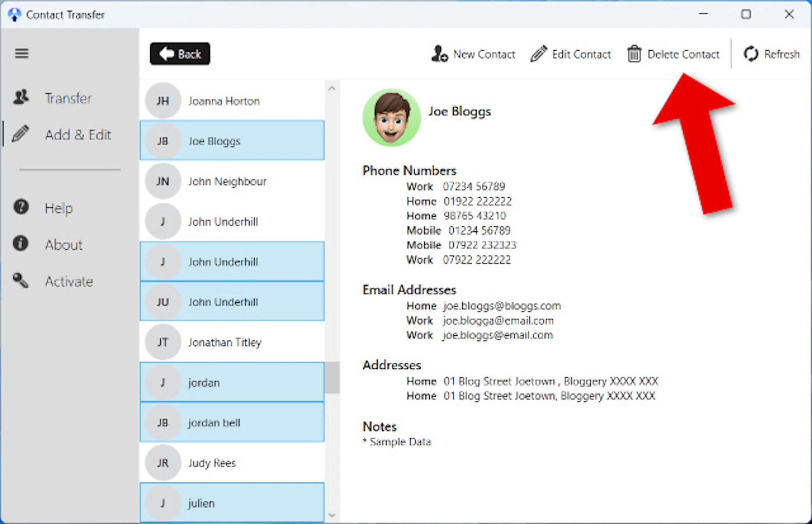Screen dimensions: 812x524
Task: Select Delete Contact label
Action: coord(683,54)
